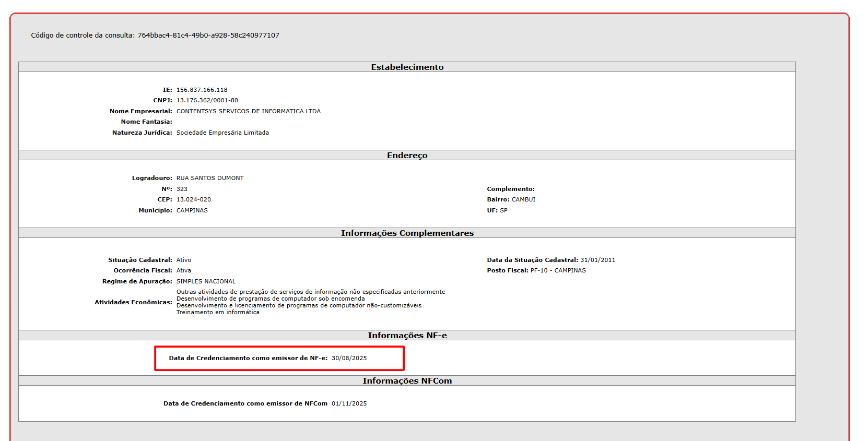This screenshot has height=441, width=868.
Task: Click the NF-e accreditation date 30/08/2025
Action: tap(349, 358)
